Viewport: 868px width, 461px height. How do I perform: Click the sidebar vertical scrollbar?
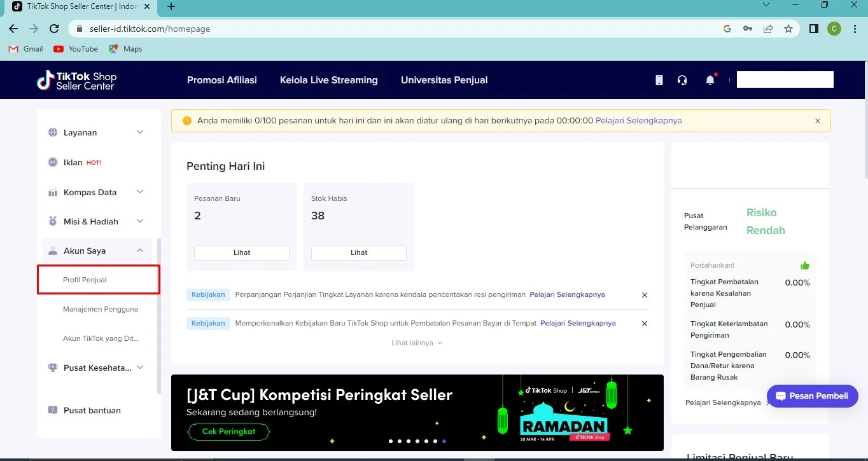tap(159, 316)
